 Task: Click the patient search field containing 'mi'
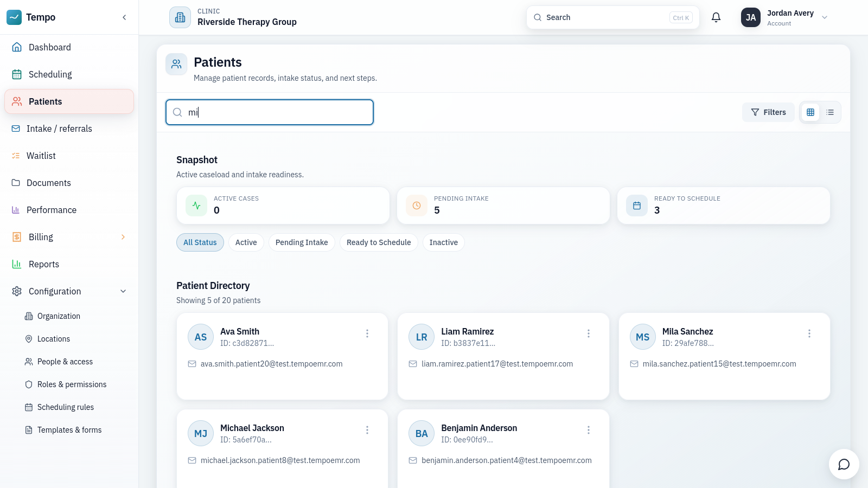(x=270, y=112)
